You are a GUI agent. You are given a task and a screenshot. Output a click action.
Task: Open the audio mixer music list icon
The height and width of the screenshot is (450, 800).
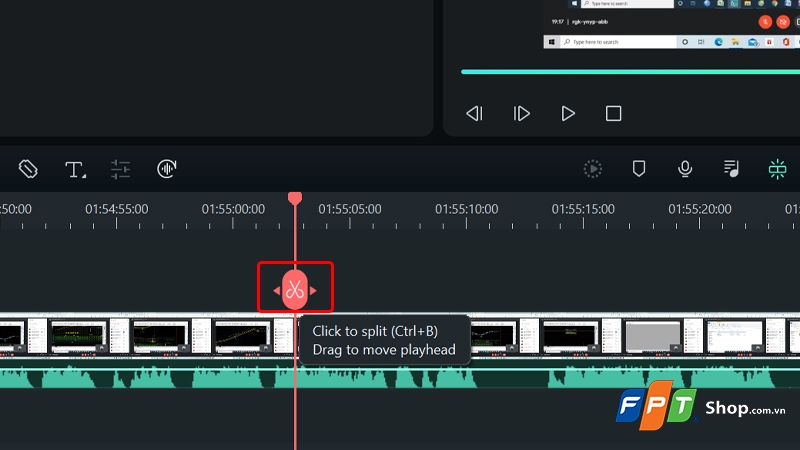[731, 169]
